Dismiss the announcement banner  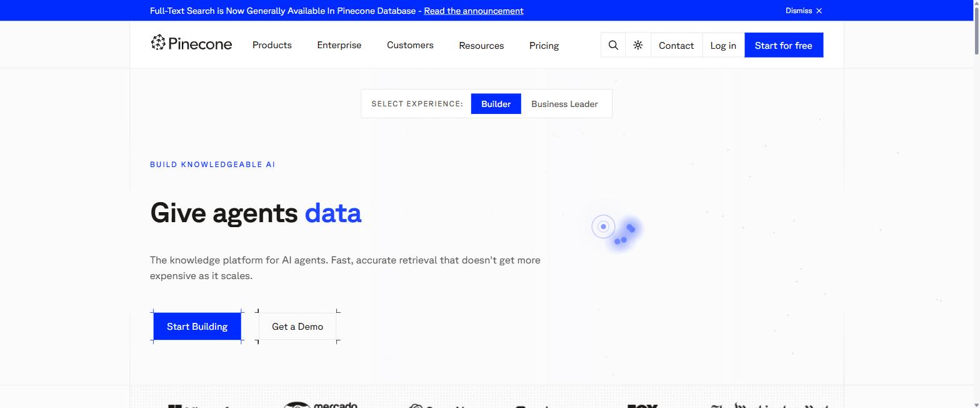tap(804, 11)
